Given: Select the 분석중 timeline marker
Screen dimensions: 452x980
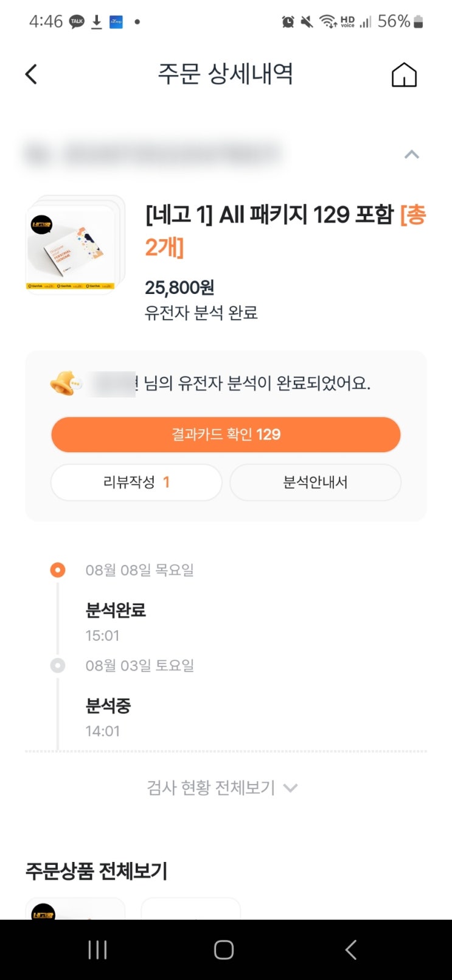Looking at the screenshot, I should [58, 665].
